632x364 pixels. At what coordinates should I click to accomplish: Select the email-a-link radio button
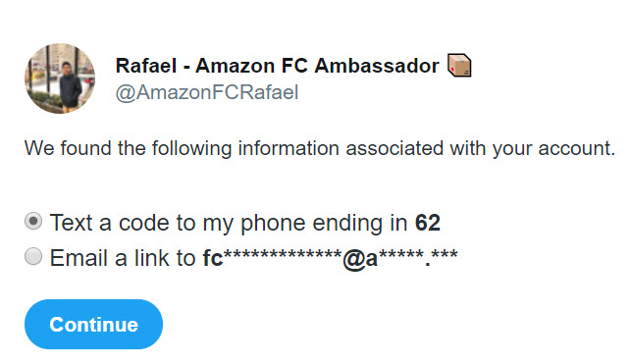click(33, 256)
